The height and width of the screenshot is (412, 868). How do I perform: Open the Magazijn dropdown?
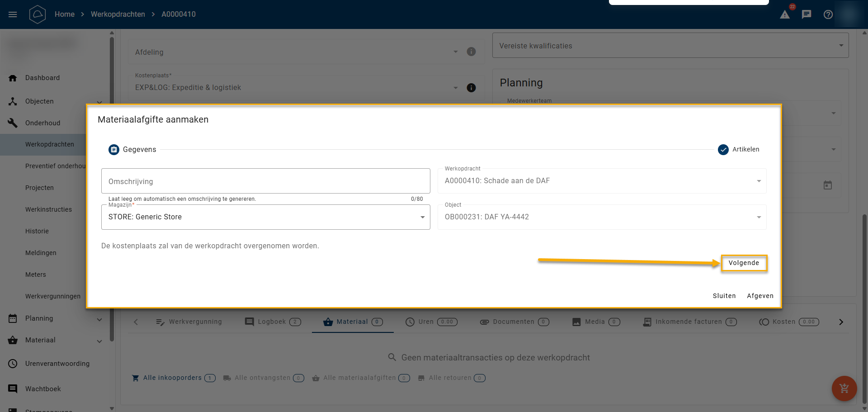tap(265, 217)
